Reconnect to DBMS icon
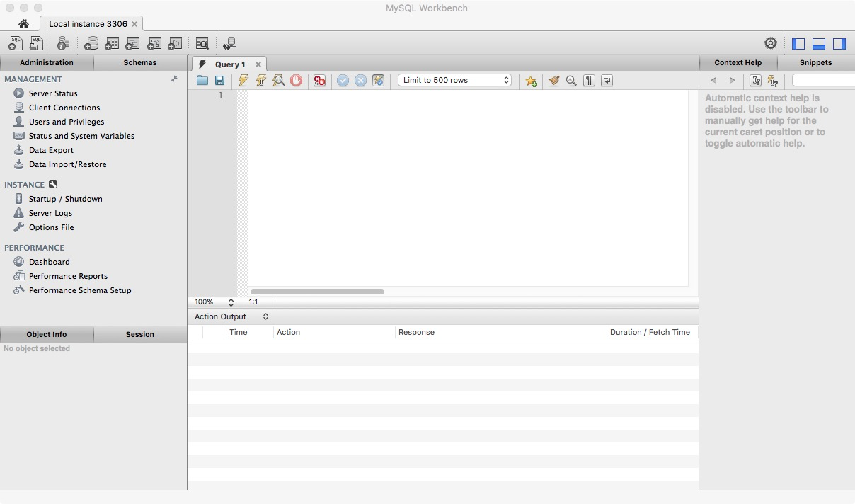This screenshot has width=855, height=504. pyautogui.click(x=229, y=44)
